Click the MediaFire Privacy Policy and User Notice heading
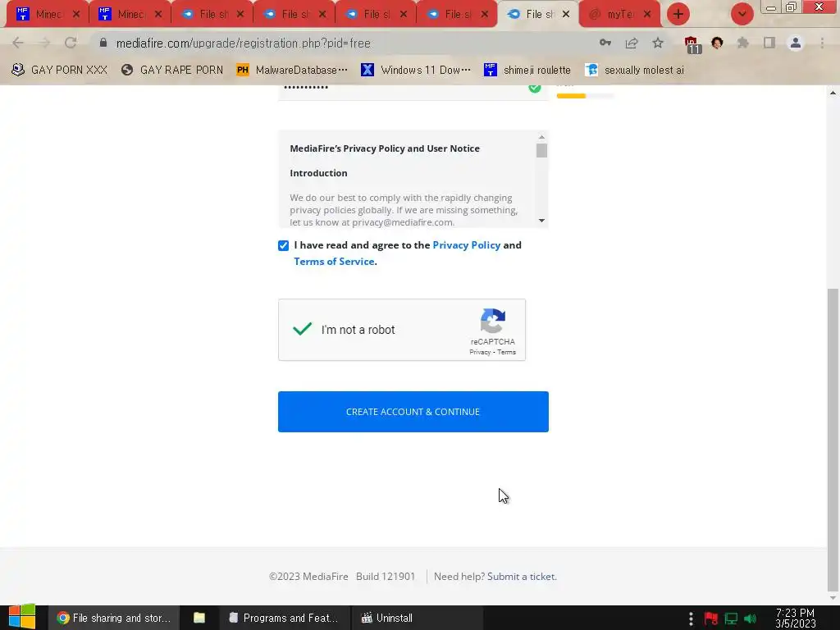Screen dimensions: 840x630 tap(385, 148)
